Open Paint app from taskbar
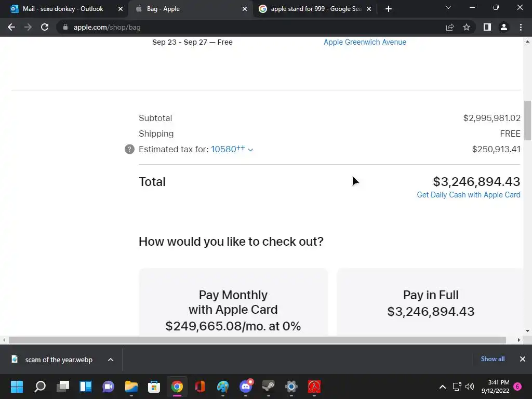 tap(223, 387)
